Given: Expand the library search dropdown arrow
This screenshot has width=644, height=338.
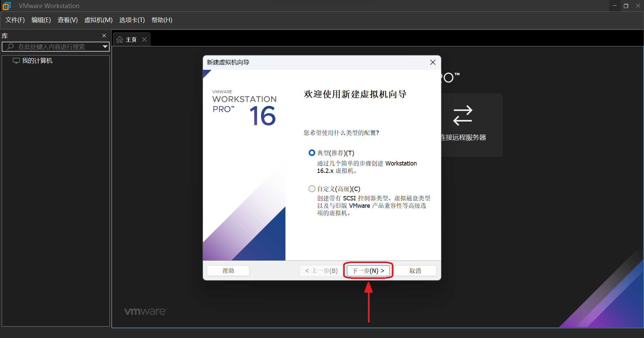Looking at the screenshot, I should (105, 47).
